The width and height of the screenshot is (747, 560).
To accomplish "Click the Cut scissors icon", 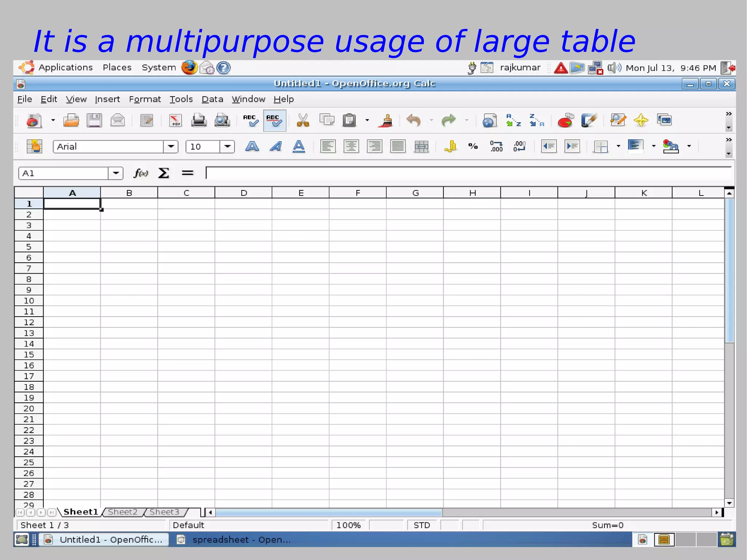I will click(303, 120).
